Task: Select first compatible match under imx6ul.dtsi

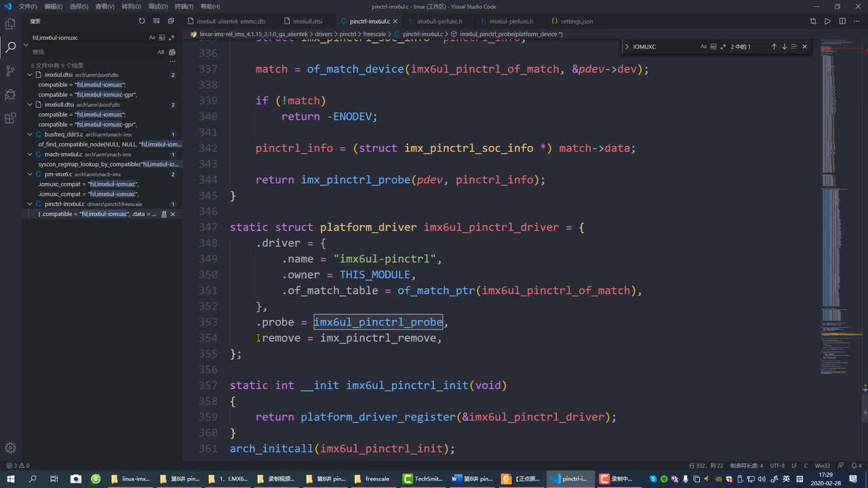Action: 102,85
